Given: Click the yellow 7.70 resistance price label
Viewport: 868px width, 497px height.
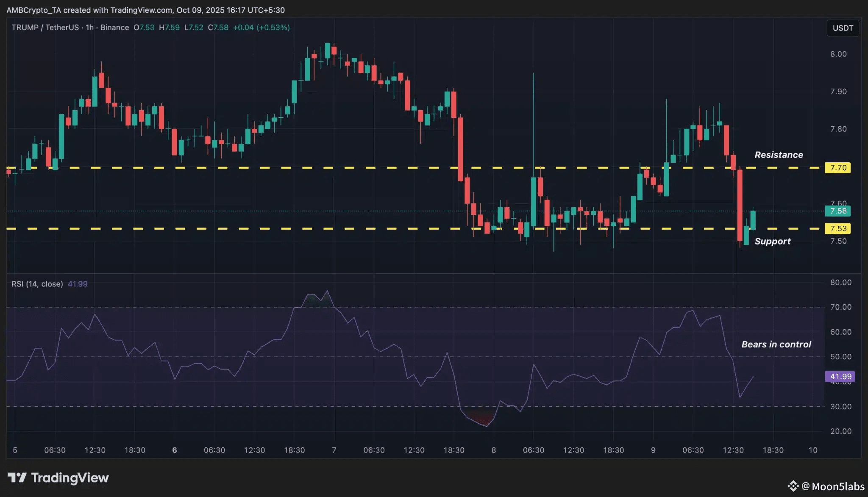Looking at the screenshot, I should click(x=838, y=168).
